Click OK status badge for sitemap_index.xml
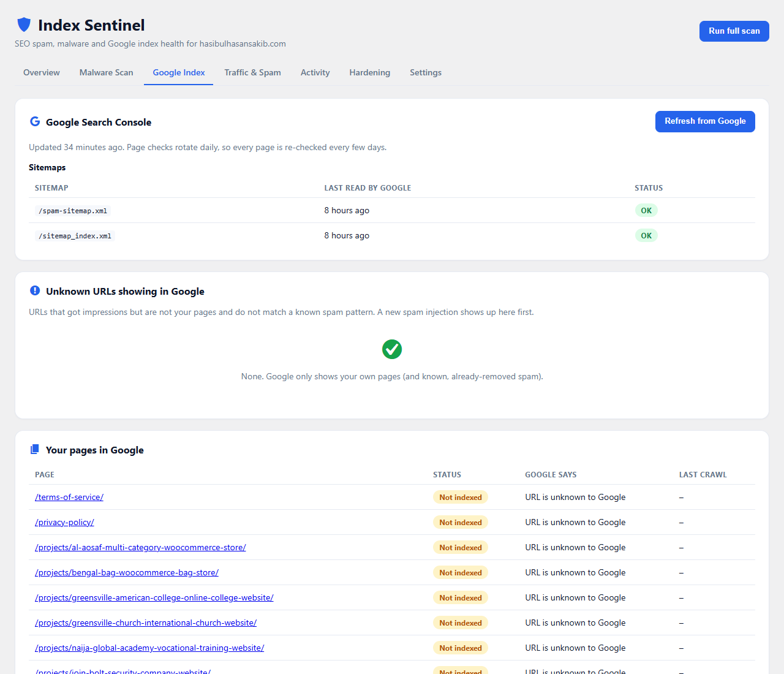784x674 pixels. pos(646,235)
